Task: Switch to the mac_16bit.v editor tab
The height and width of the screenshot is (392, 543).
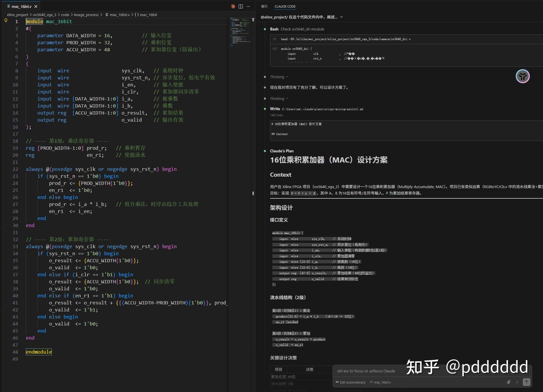Action: (22, 6)
